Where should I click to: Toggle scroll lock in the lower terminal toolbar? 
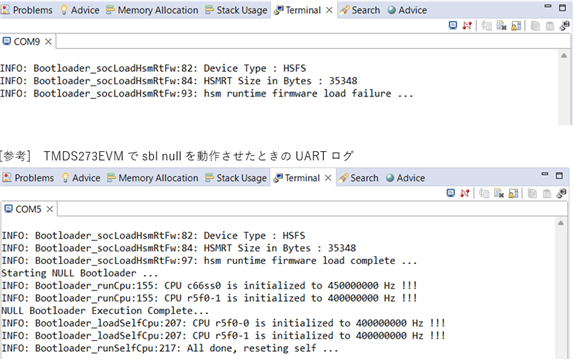click(513, 193)
